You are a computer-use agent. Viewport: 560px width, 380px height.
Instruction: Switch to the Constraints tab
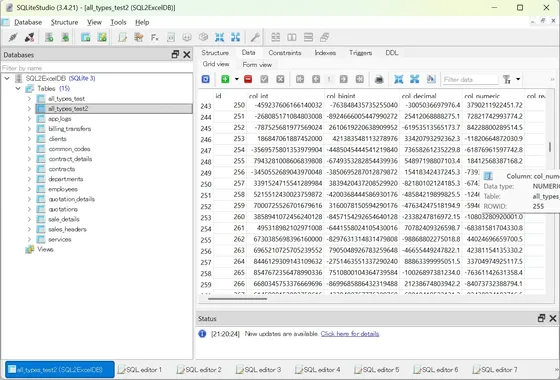[x=285, y=53]
